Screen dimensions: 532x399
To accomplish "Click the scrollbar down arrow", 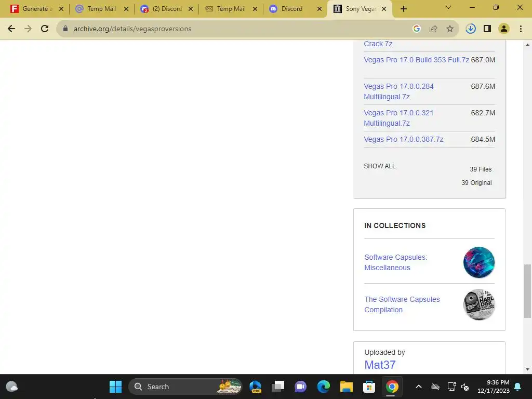I will click(527, 369).
